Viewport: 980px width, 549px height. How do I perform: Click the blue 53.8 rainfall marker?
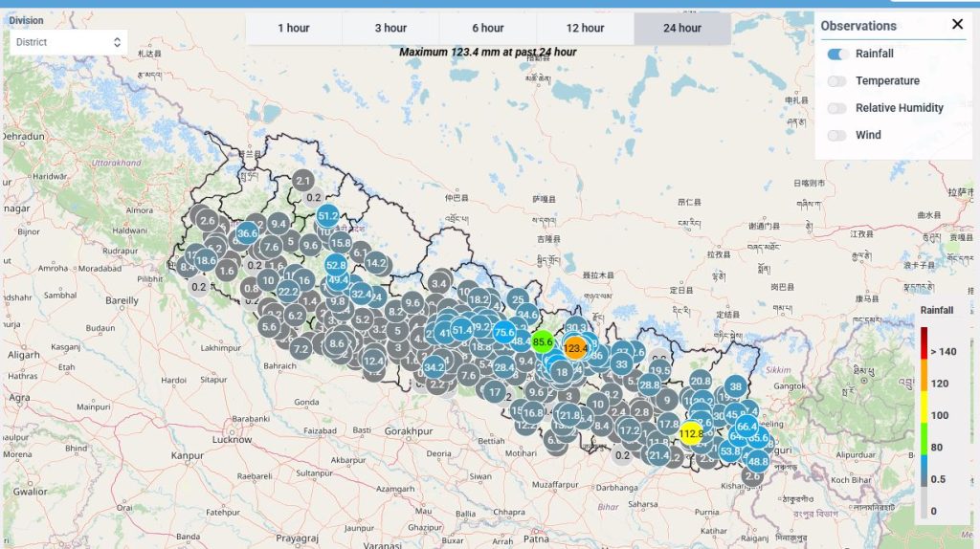click(730, 450)
